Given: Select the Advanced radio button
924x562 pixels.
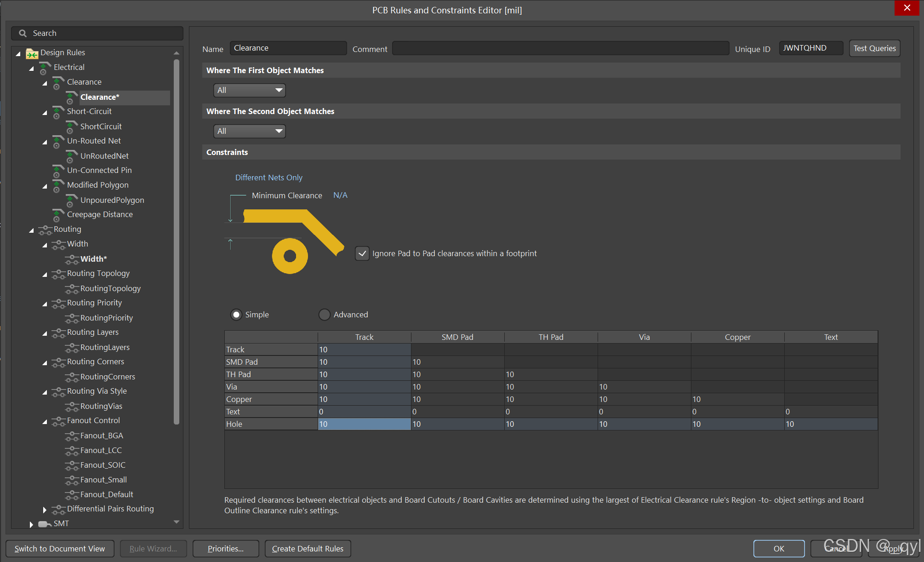Looking at the screenshot, I should click(x=325, y=315).
